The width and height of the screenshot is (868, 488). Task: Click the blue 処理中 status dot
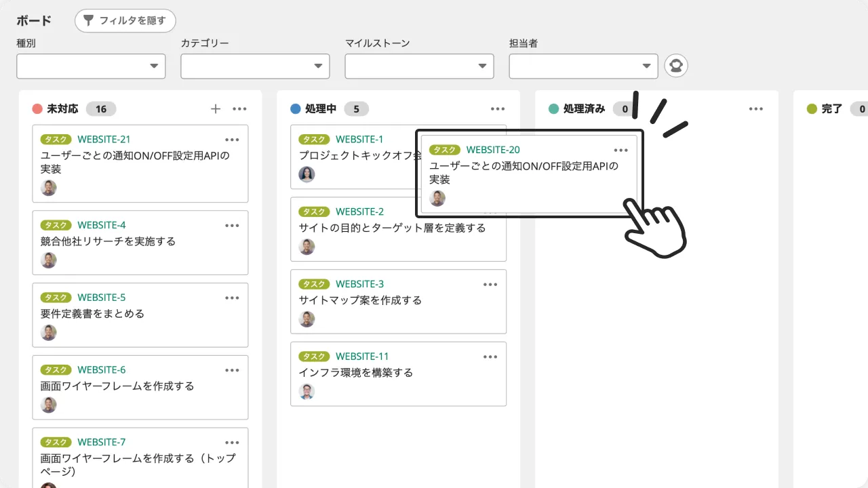coord(296,108)
